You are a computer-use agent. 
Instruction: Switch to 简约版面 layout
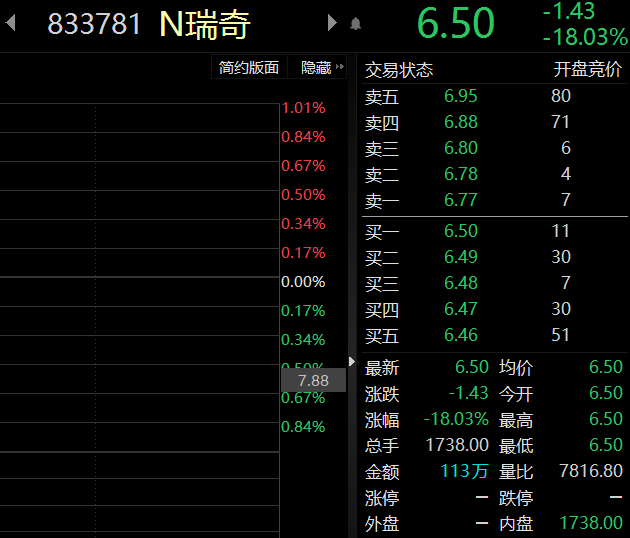(249, 68)
